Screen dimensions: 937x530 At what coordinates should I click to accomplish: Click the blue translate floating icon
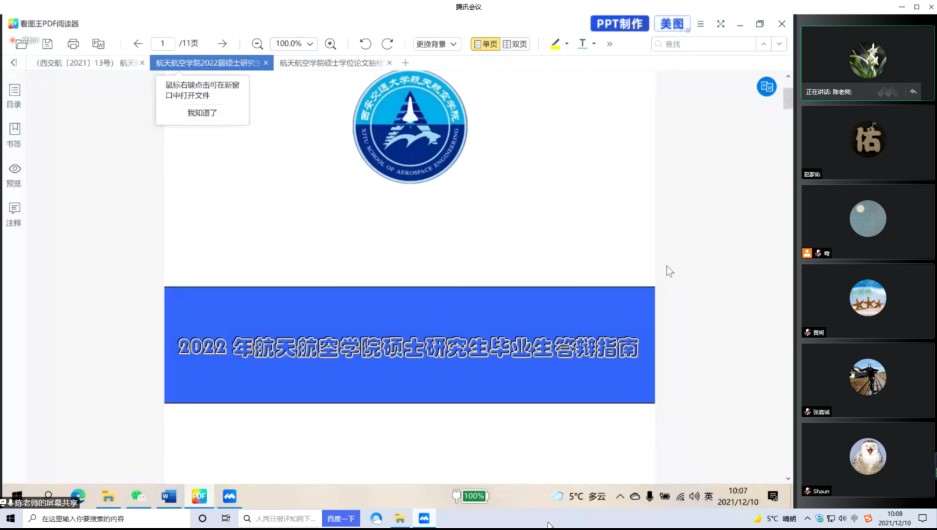766,87
